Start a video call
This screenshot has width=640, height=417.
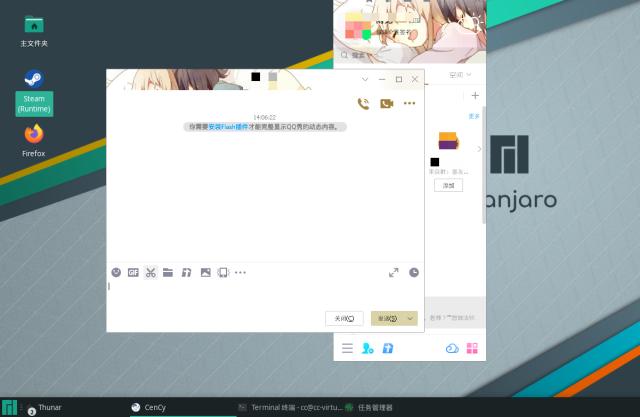point(387,104)
